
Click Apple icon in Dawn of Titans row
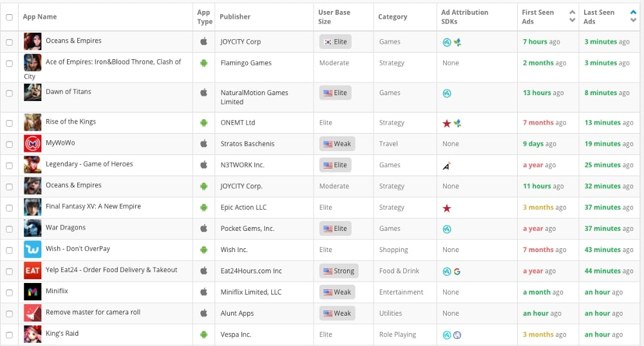click(x=204, y=93)
